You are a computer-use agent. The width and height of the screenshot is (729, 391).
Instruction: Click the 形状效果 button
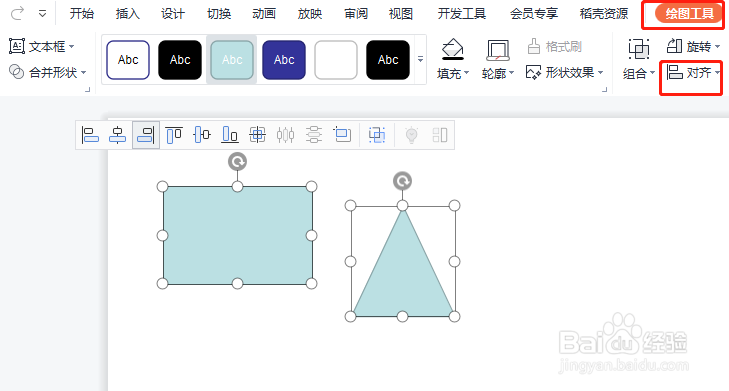(560, 73)
